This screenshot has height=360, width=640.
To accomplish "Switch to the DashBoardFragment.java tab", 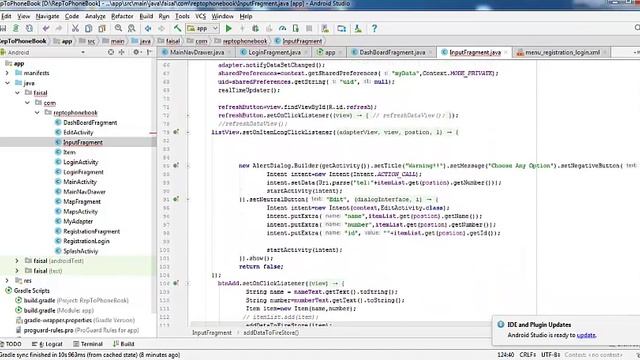I will tap(392, 52).
